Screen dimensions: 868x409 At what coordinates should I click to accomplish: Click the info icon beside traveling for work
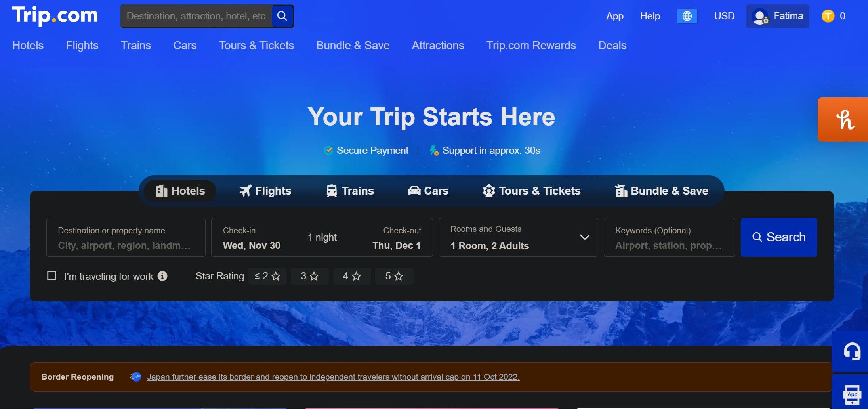coord(162,276)
